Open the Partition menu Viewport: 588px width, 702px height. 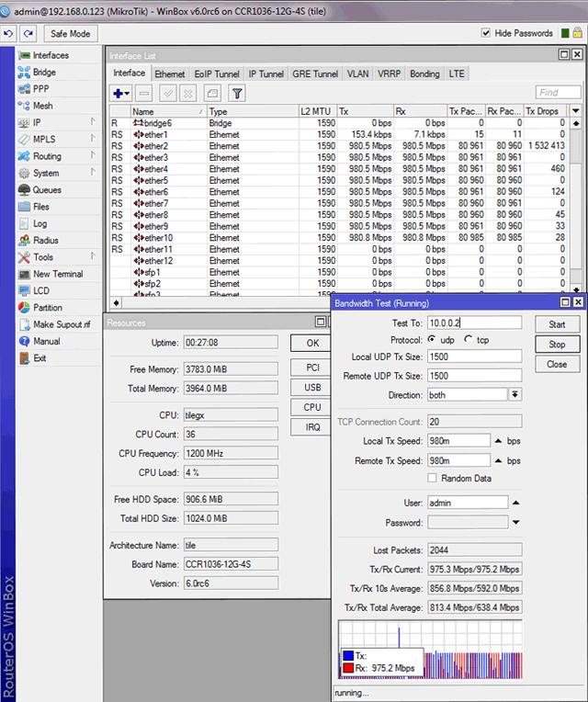[x=48, y=308]
